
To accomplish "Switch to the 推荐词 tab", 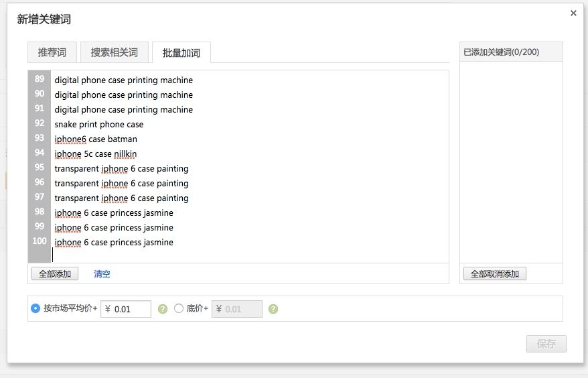I will coord(52,52).
